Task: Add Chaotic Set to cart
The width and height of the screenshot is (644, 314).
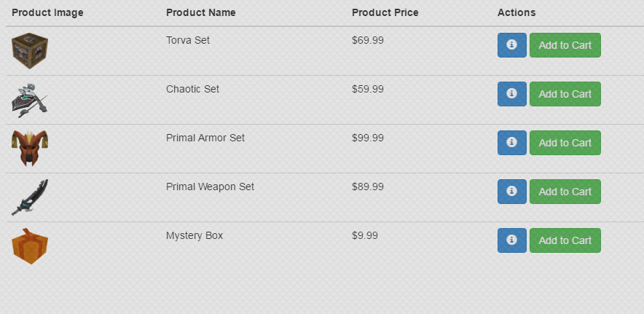Action: click(565, 94)
